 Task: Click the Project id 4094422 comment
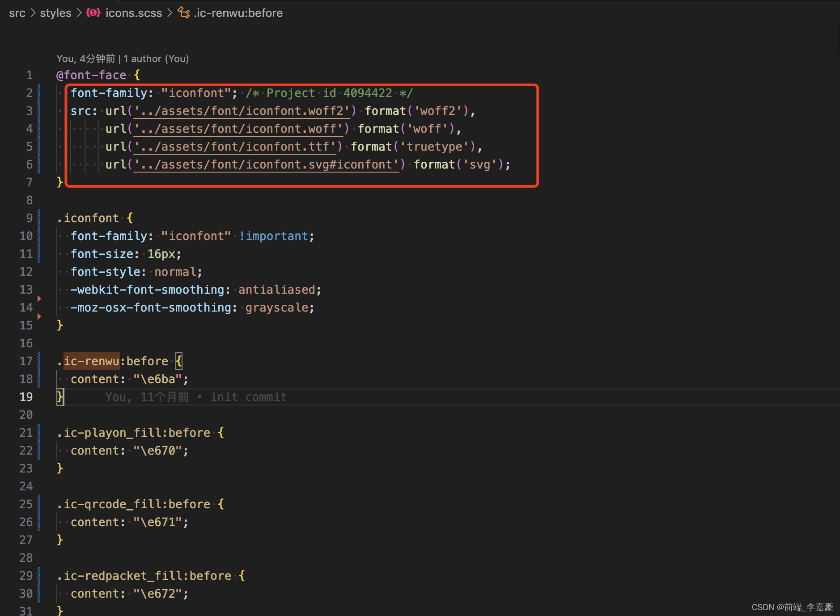[329, 93]
